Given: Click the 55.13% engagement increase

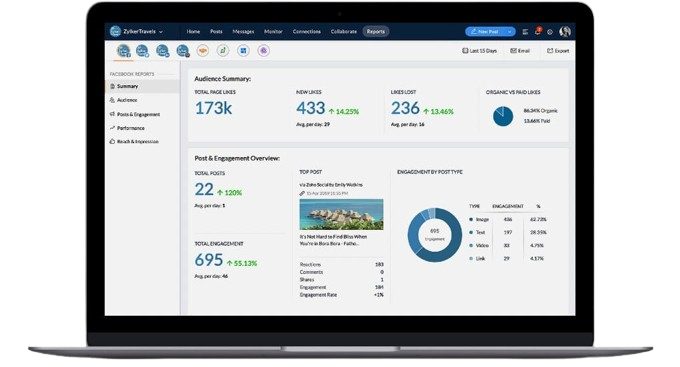Looking at the screenshot, I should coord(242,263).
